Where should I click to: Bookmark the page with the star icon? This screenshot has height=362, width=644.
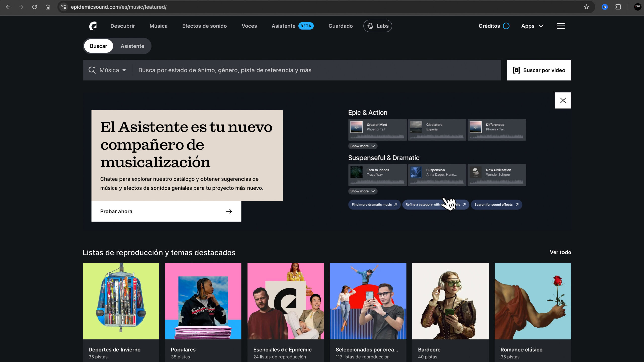[586, 7]
